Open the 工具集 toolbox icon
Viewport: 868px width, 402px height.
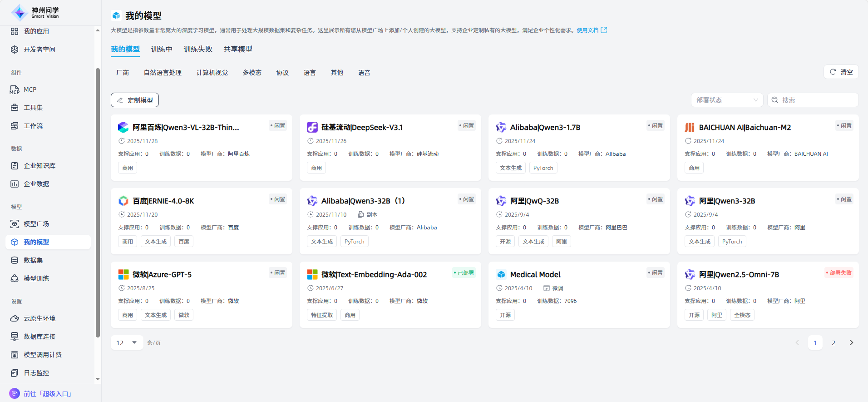15,108
